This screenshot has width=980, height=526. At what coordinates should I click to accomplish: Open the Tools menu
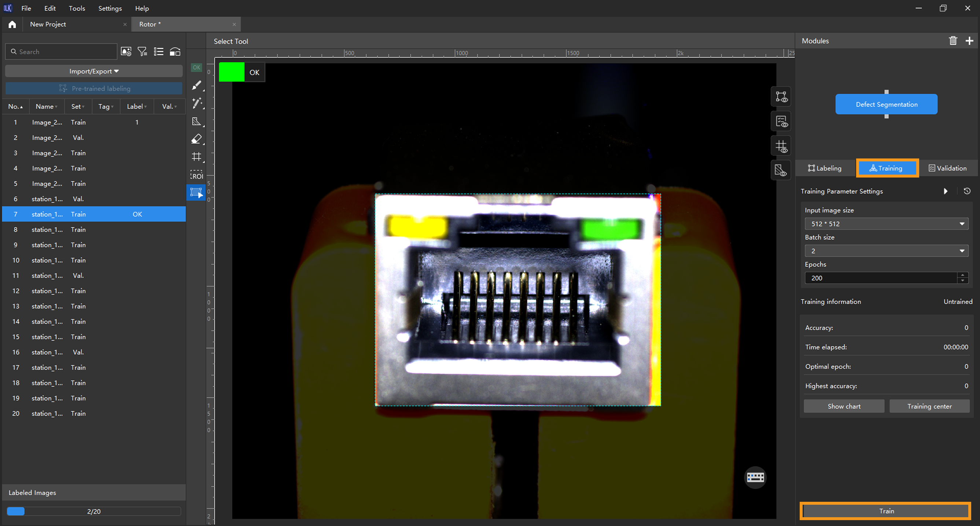77,8
